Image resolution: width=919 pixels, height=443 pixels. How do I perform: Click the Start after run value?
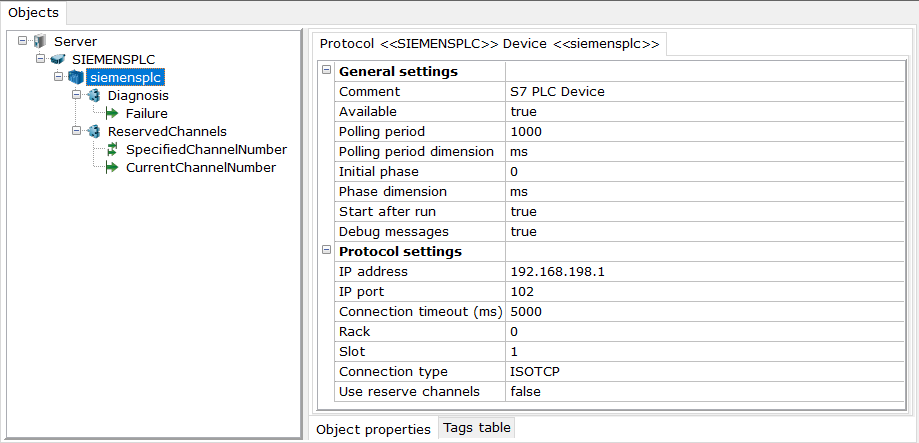click(x=705, y=212)
